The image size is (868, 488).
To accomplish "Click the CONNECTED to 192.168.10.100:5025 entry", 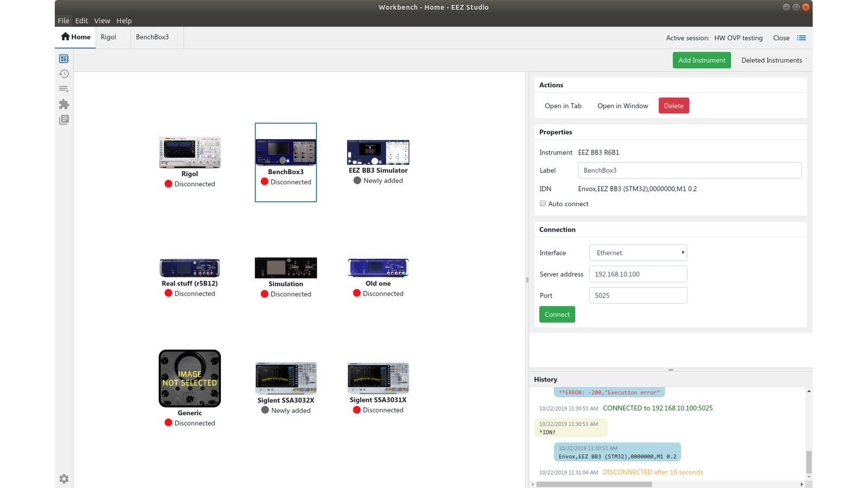I will point(658,408).
